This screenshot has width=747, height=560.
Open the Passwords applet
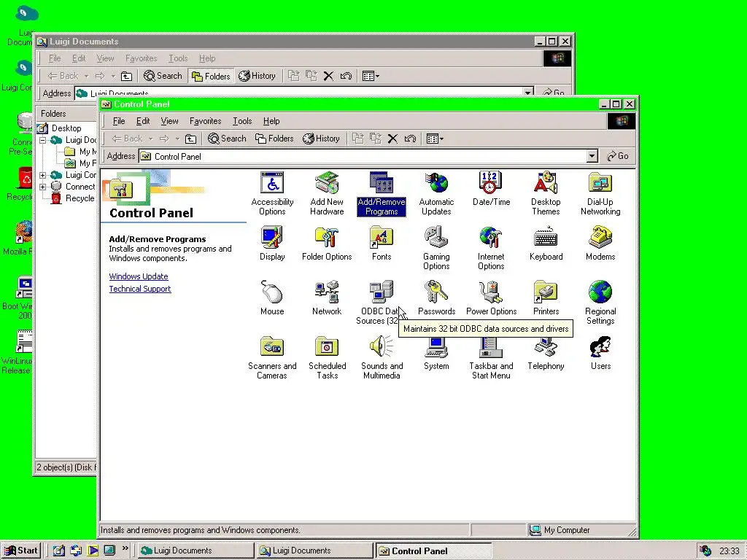tap(436, 298)
